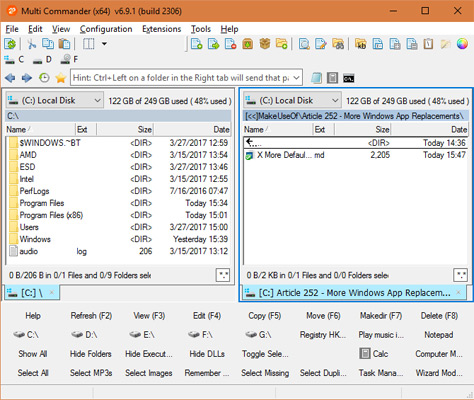Click the Copy (F5) button

pyautogui.click(x=265, y=316)
